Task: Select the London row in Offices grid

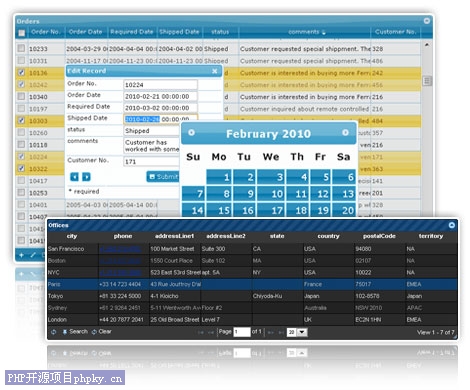Action: pyautogui.click(x=252, y=320)
